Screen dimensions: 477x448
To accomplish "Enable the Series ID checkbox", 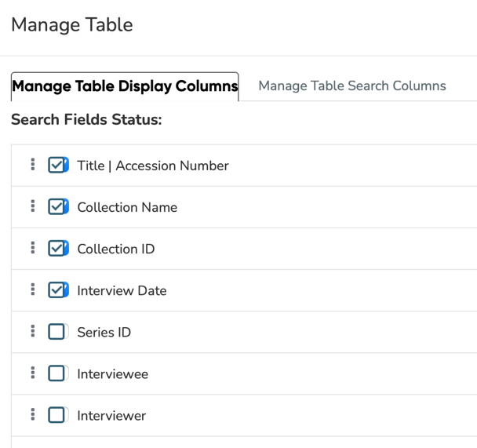I will coord(56,332).
